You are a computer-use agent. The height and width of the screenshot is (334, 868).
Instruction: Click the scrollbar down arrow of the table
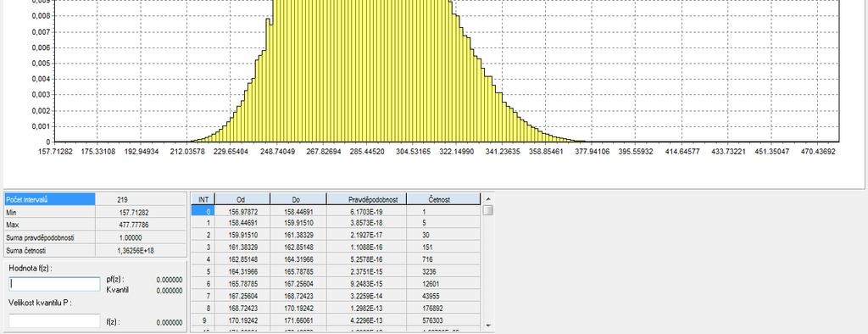pos(487,326)
